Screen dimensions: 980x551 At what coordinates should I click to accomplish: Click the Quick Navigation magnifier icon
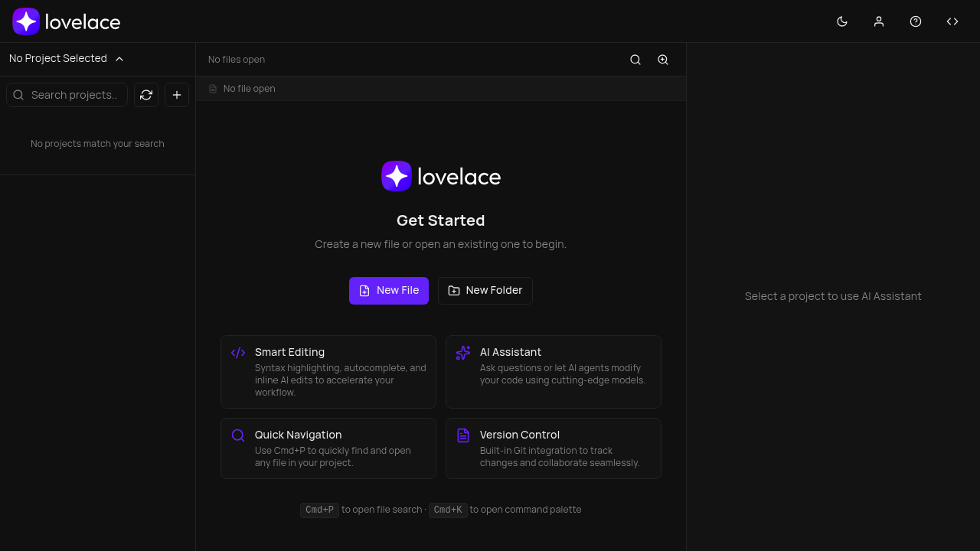click(238, 435)
